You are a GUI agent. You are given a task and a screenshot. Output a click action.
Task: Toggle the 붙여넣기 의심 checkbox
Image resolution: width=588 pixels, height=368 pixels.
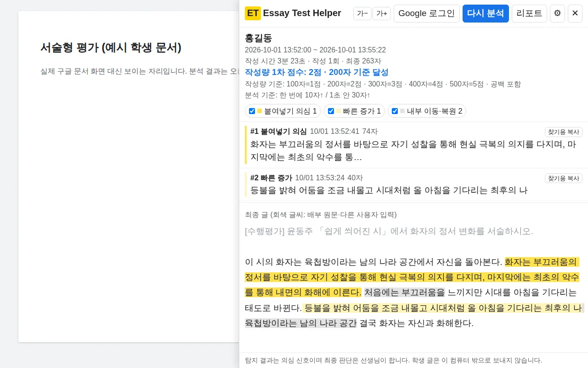click(252, 111)
